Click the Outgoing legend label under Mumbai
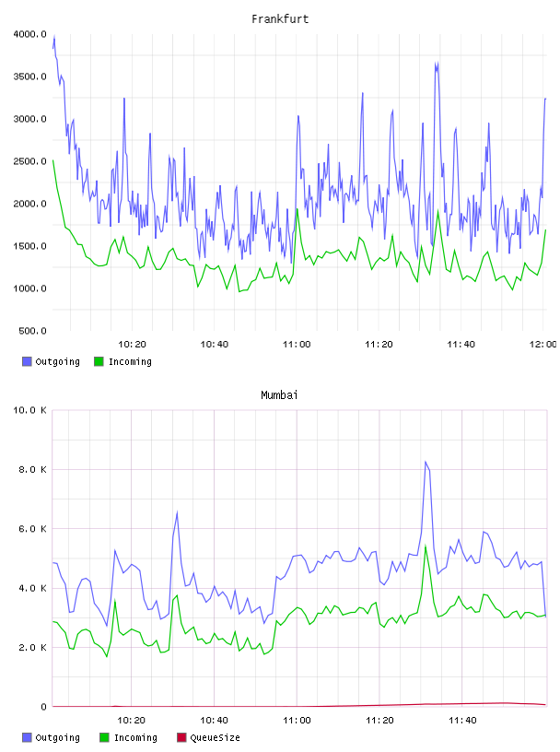Viewport: 560px width, 752px height. 57,737
